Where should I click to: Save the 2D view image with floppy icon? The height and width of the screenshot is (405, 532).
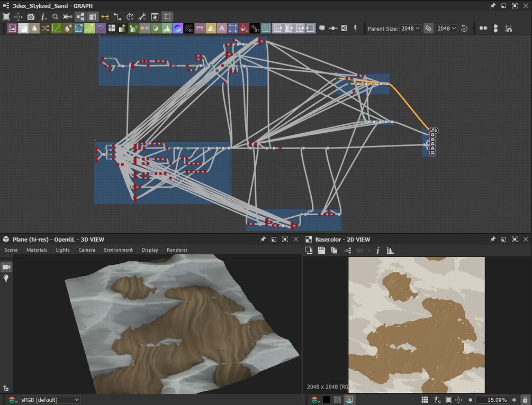(x=321, y=251)
